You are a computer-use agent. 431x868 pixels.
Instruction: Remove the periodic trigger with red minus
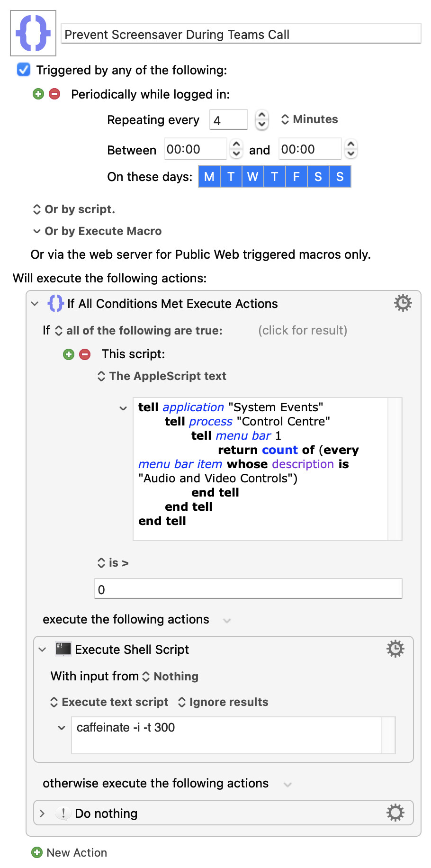click(55, 94)
